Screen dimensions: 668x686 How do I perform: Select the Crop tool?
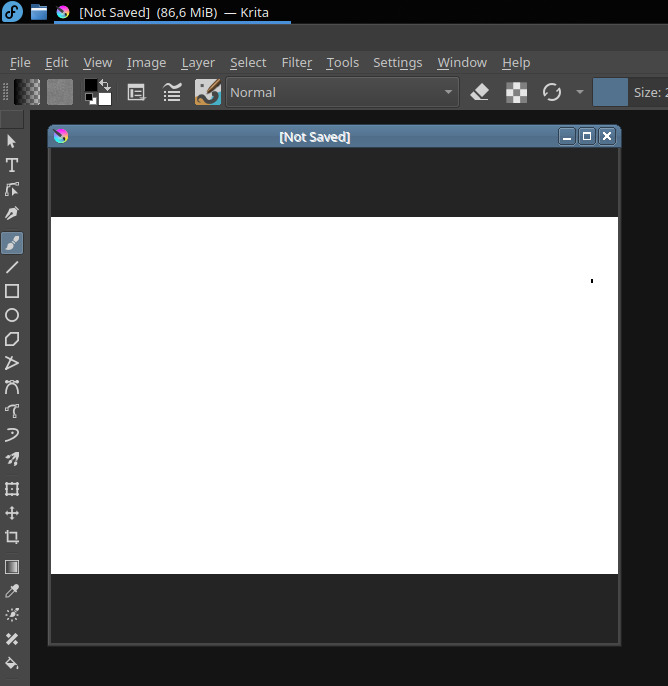[x=12, y=537]
